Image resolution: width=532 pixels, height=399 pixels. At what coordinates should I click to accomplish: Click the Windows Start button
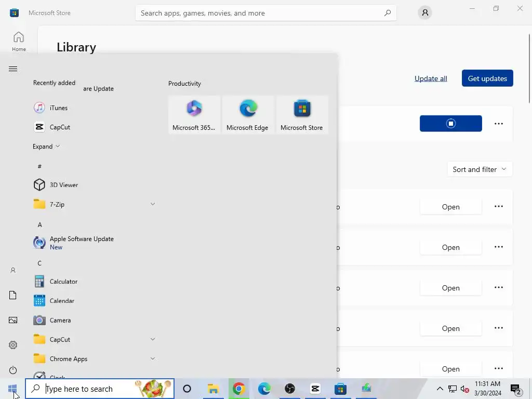(12, 389)
